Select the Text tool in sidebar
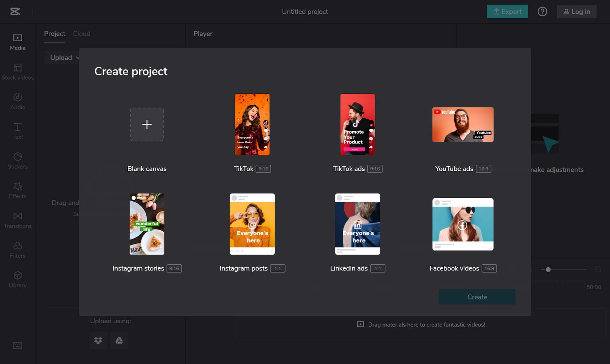This screenshot has height=364, width=610. 18,131
